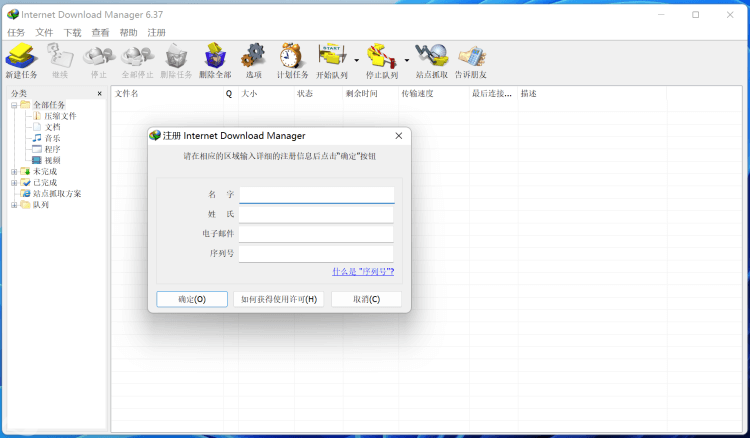
Task: Select the 程序 category
Action: click(53, 149)
